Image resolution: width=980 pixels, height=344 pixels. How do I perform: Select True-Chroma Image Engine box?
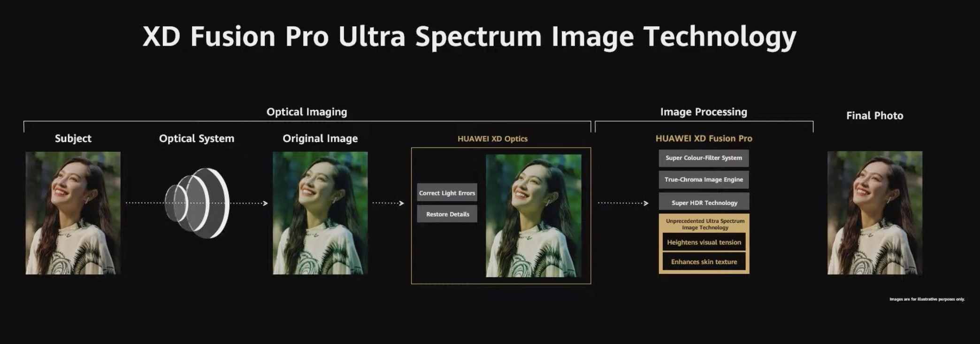click(x=704, y=180)
